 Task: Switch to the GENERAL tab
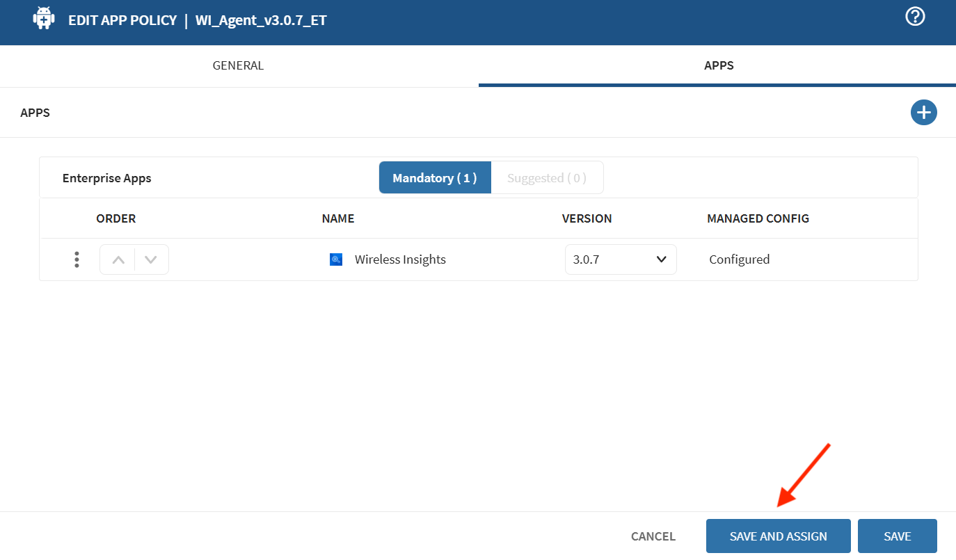(x=238, y=66)
